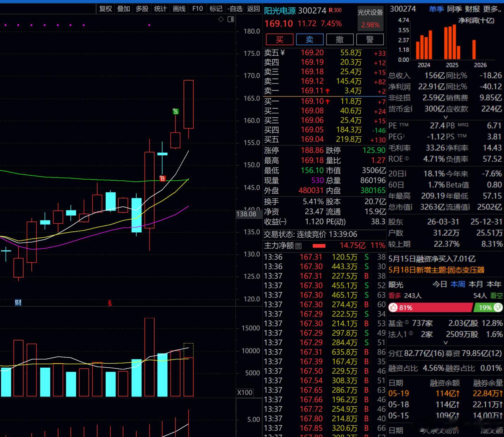Open the 5月18日新增主题:固态变压器 news link

(436, 270)
